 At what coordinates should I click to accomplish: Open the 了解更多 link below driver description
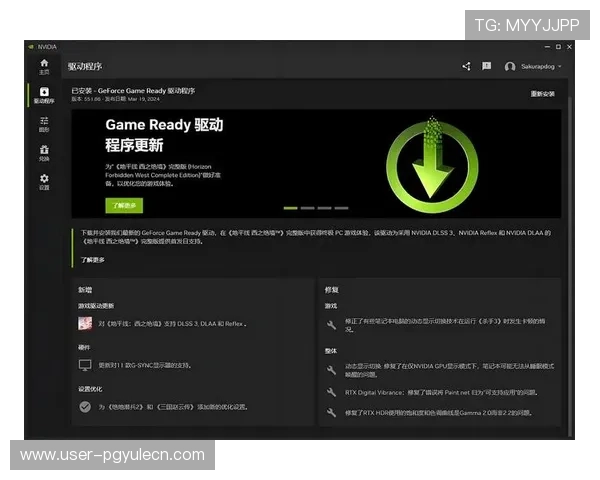[93, 260]
